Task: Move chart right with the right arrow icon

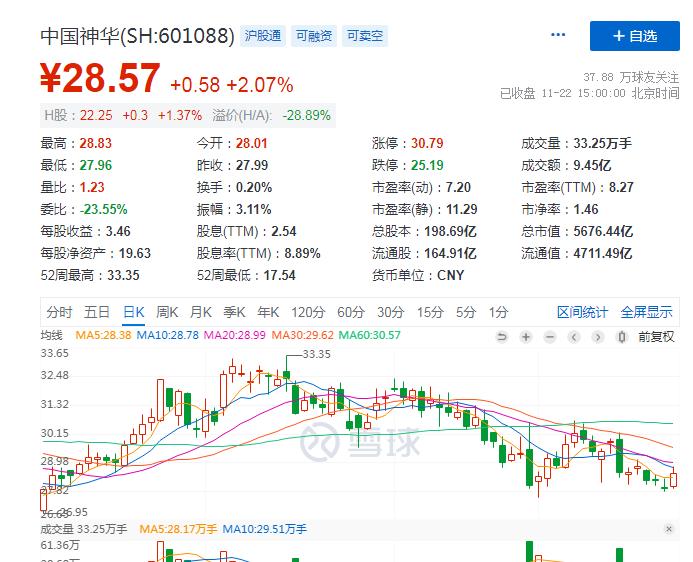Action: pos(598,338)
